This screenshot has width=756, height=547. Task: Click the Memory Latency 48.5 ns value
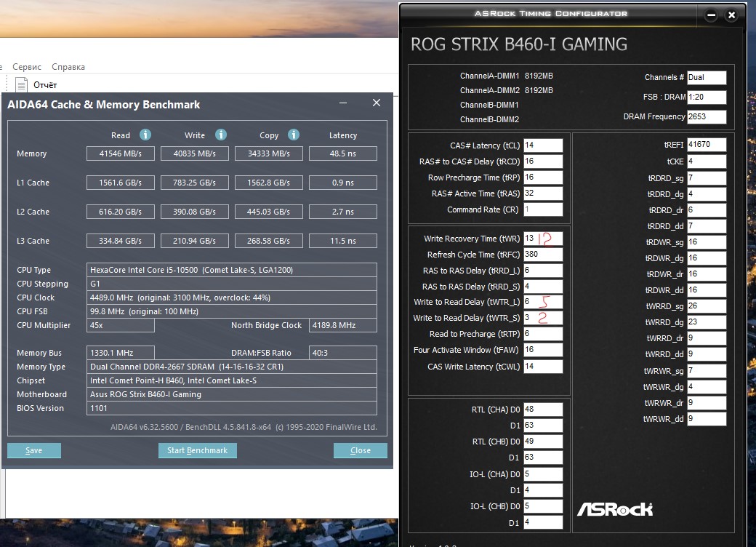[343, 153]
